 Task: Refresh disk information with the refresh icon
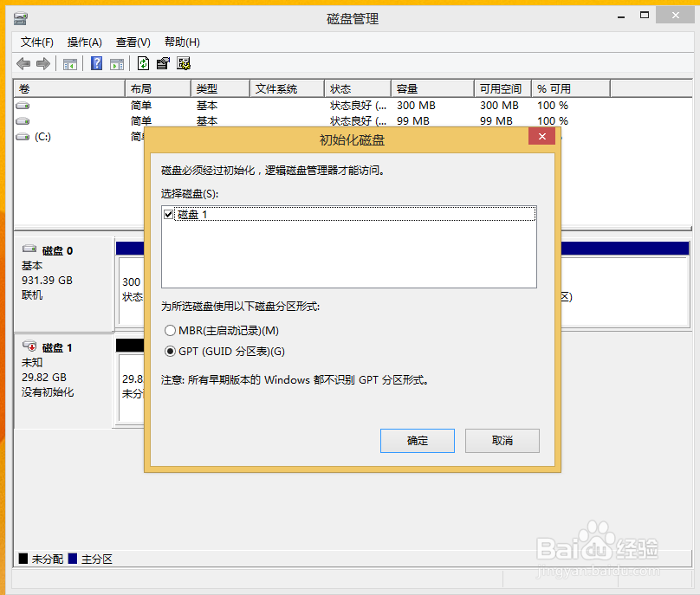[143, 62]
